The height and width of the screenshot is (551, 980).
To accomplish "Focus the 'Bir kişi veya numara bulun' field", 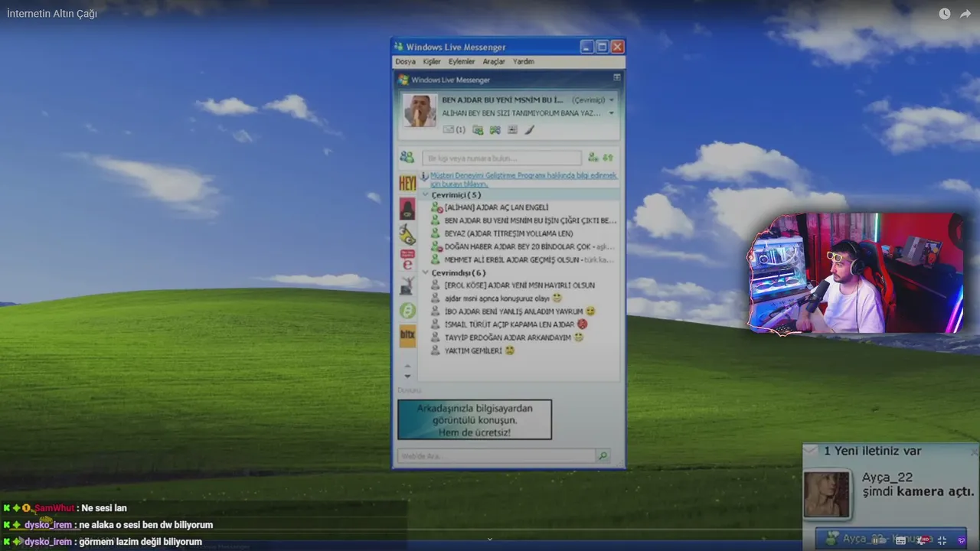I will click(x=501, y=158).
